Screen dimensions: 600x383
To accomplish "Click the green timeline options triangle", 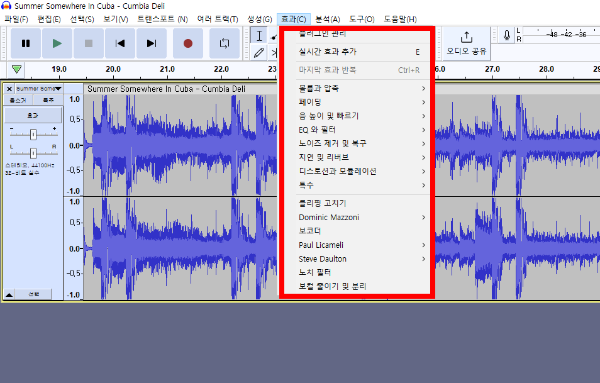I will pos(16,69).
